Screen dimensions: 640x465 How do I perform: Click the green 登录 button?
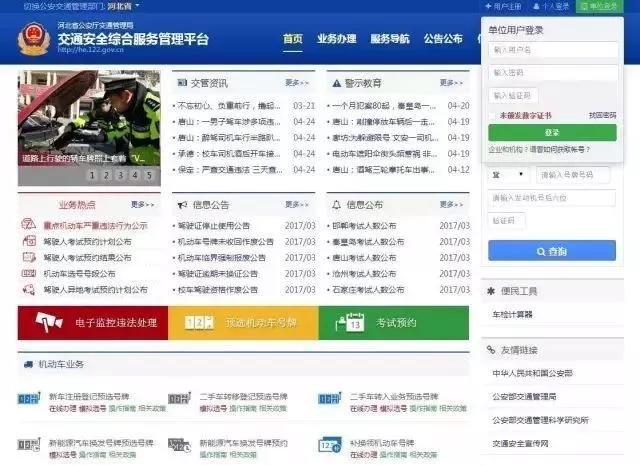coord(552,133)
